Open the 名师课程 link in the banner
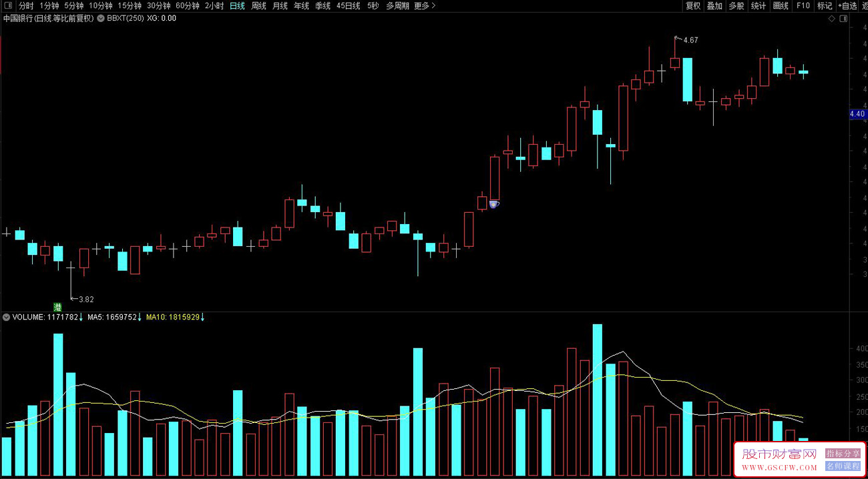The image size is (868, 479). click(x=843, y=466)
